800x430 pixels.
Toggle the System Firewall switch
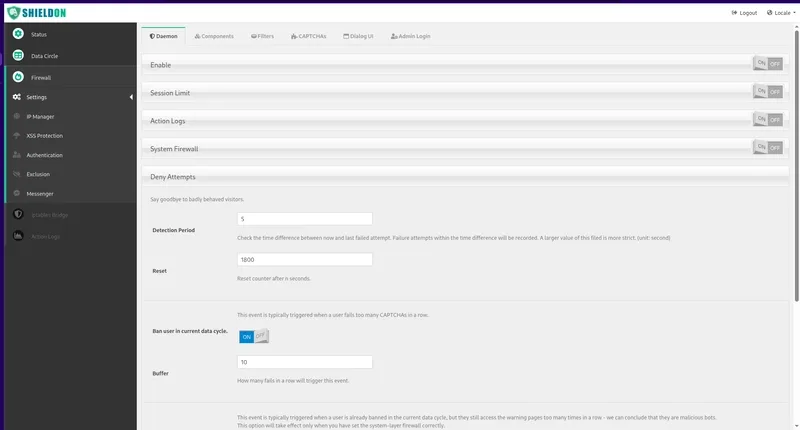point(768,148)
